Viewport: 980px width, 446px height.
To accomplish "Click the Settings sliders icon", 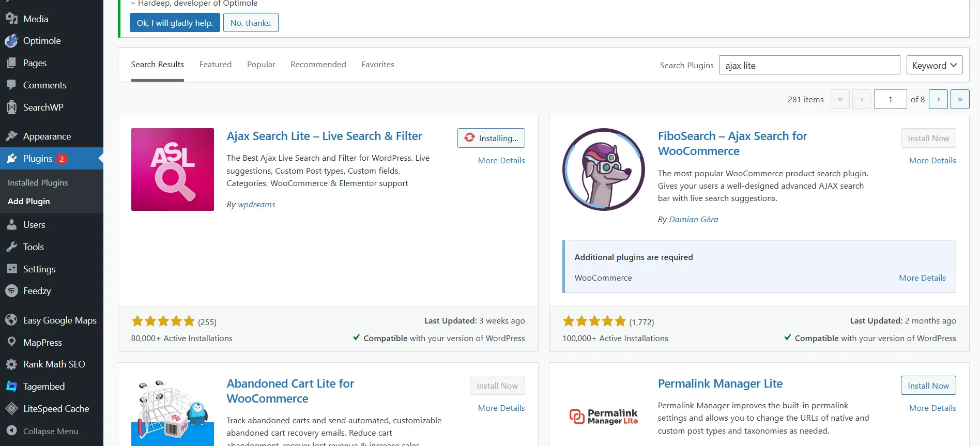I will [11, 269].
